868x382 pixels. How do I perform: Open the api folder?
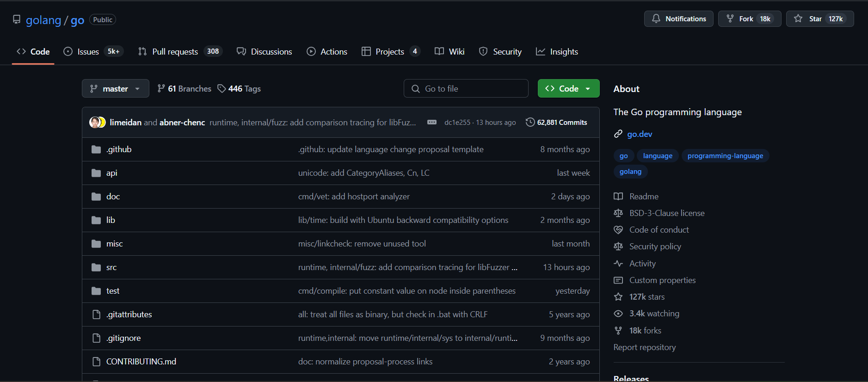point(111,173)
